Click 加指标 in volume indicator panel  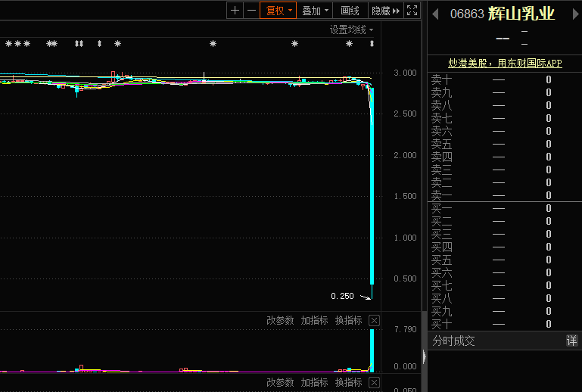pyautogui.click(x=314, y=321)
